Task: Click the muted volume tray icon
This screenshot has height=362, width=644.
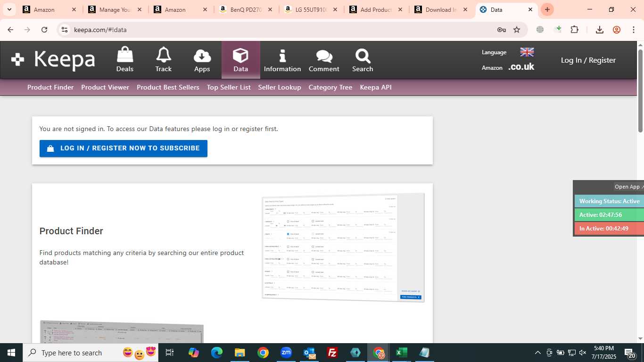Action: pyautogui.click(x=583, y=353)
